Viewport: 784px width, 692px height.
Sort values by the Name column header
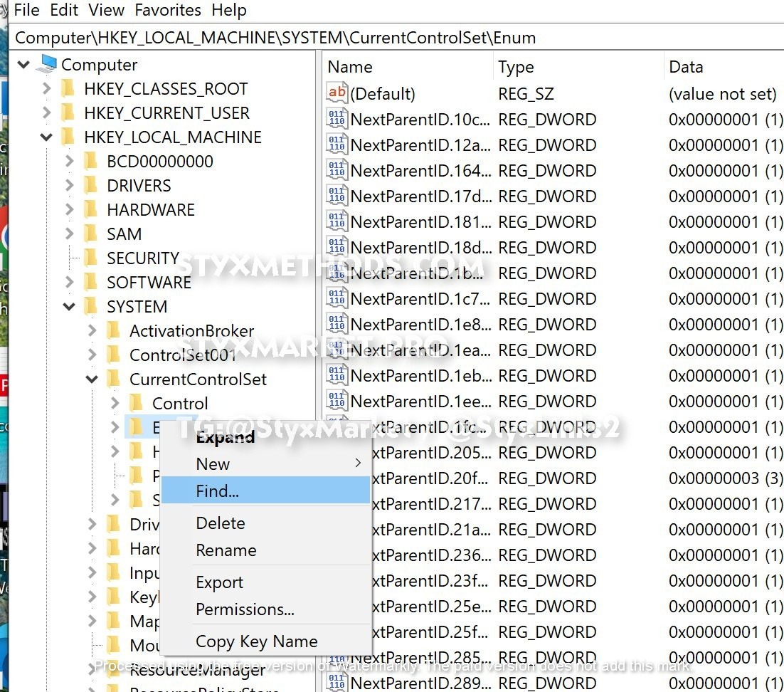pyautogui.click(x=408, y=66)
